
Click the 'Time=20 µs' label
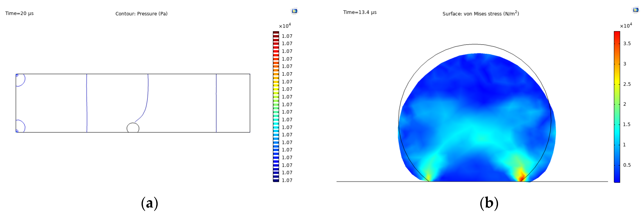point(20,14)
